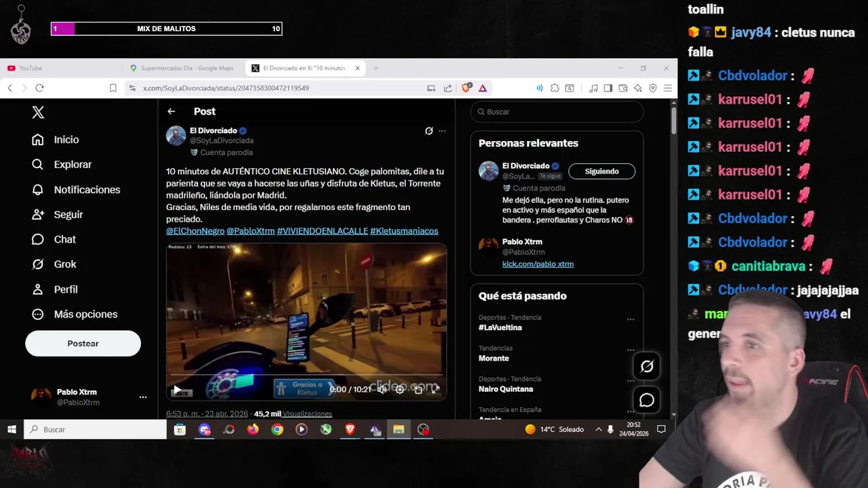Click the x.com address bar URL
This screenshot has height=488, width=868.
coord(226,88)
